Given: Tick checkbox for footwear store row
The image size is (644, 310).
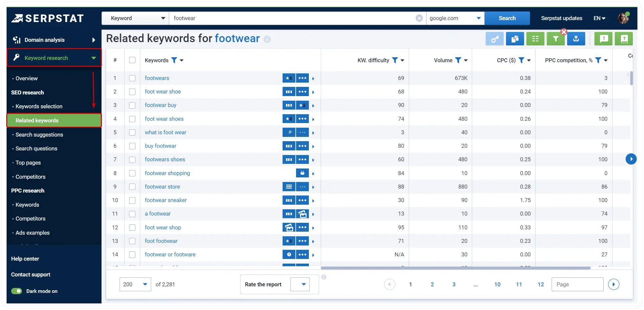Looking at the screenshot, I should pyautogui.click(x=132, y=187).
